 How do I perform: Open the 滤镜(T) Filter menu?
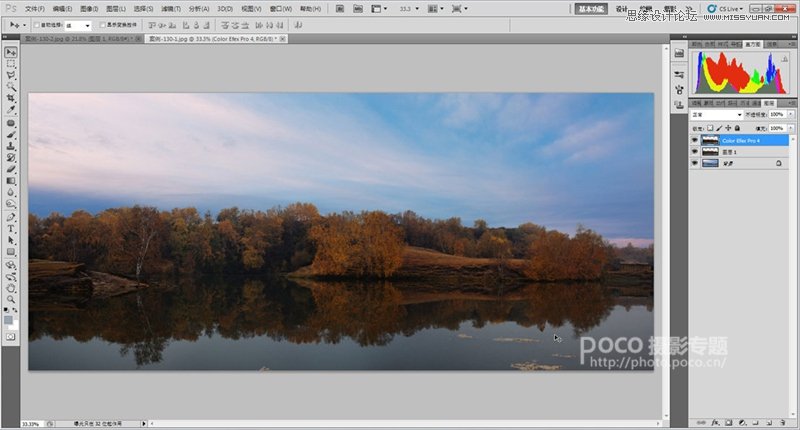[x=170, y=9]
